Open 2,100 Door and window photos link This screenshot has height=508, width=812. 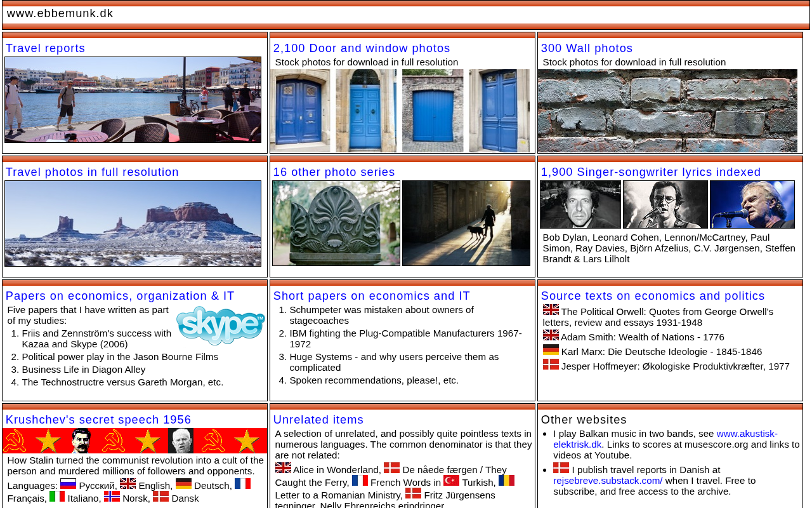[362, 48]
